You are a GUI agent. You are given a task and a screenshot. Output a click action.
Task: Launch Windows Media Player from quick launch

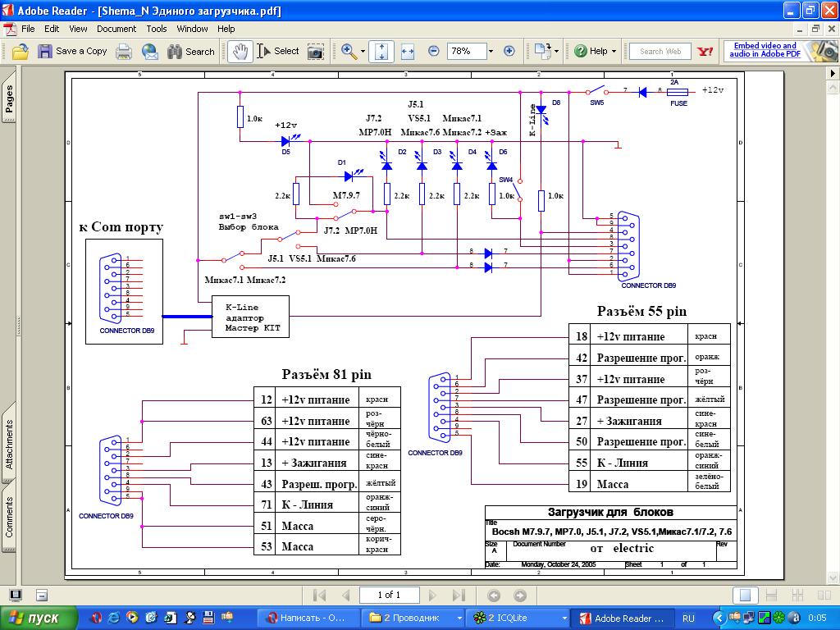tap(132, 618)
